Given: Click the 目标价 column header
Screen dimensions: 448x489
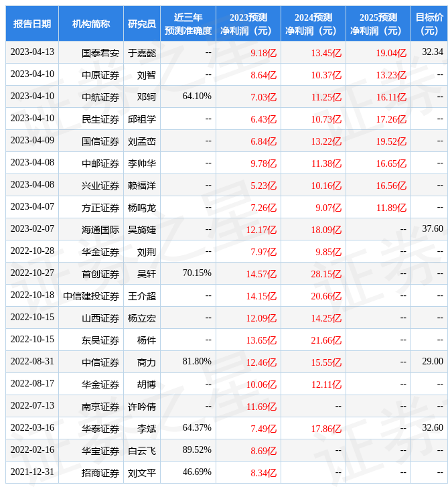Looking at the screenshot, I should 429,23.
